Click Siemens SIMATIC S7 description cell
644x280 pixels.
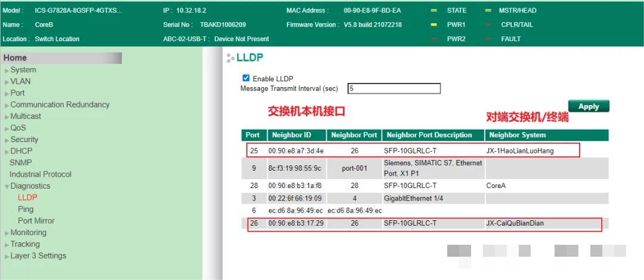click(433, 168)
